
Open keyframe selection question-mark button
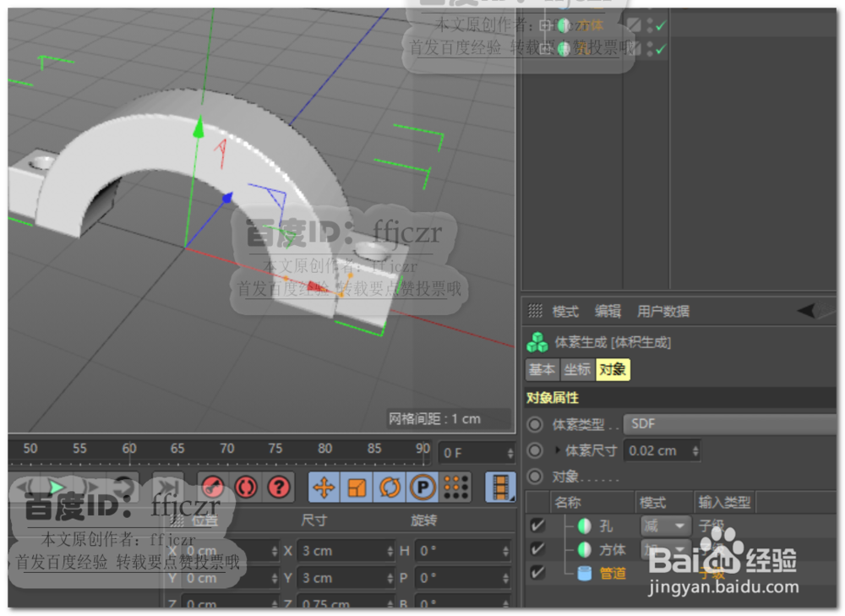tap(279, 488)
